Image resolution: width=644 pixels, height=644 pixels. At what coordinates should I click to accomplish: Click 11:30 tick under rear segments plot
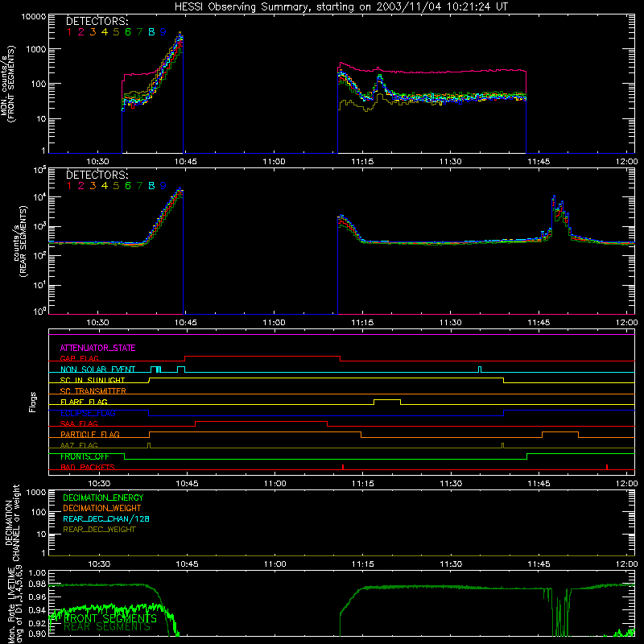click(x=451, y=323)
